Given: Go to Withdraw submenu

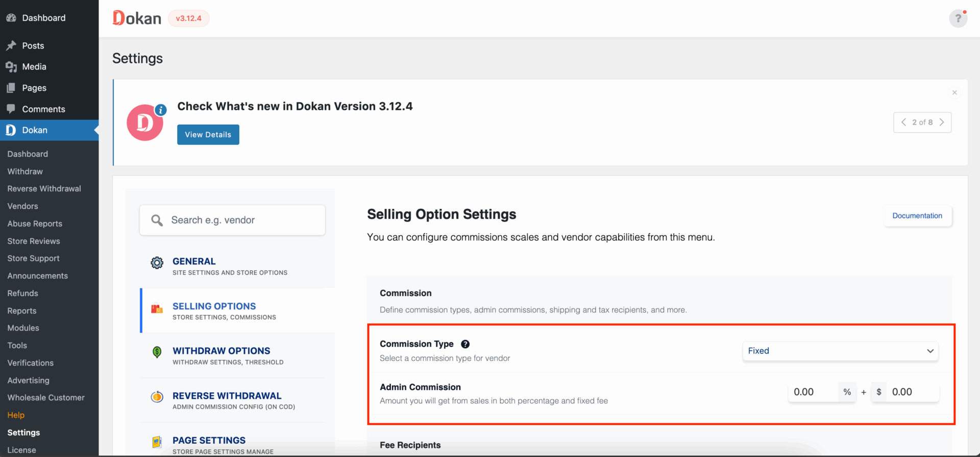Looking at the screenshot, I should coord(25,172).
